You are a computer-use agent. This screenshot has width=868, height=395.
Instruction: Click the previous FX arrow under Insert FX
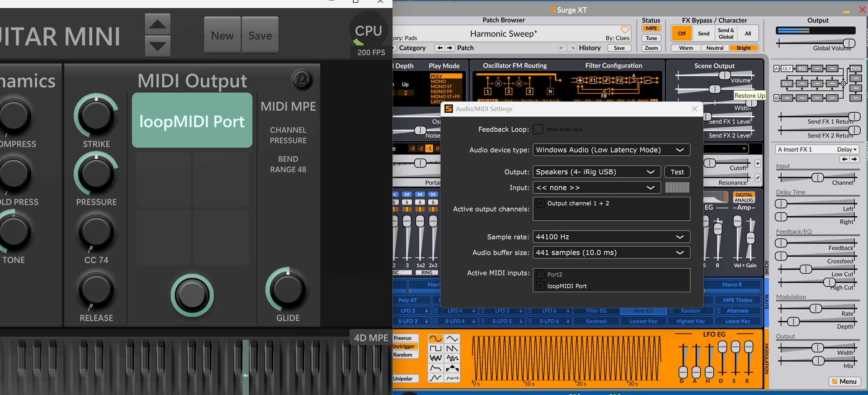844,159
